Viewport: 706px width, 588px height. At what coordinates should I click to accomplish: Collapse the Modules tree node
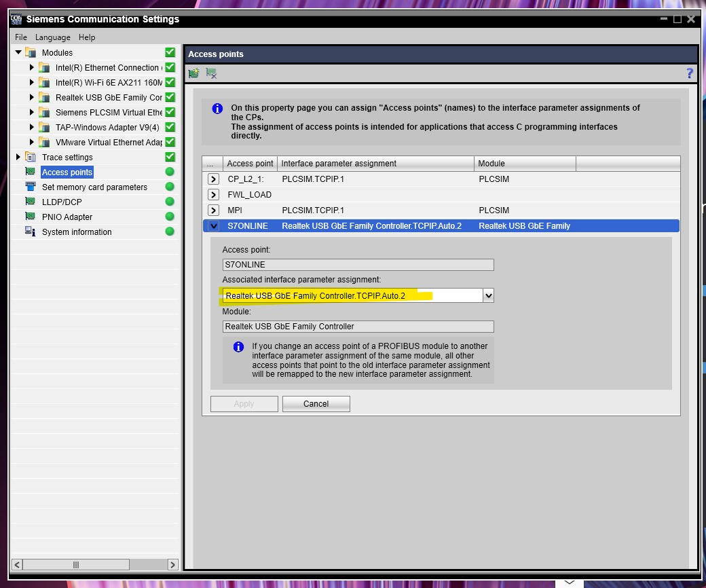18,52
